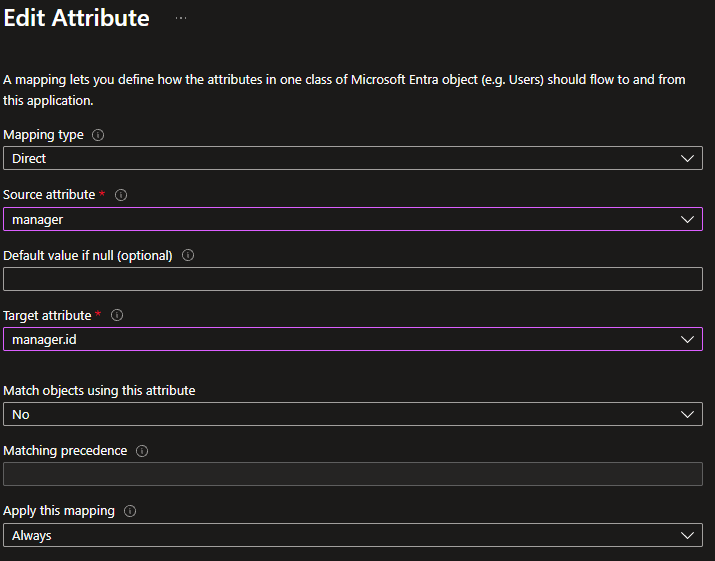Click the Mapping type label text

(43, 135)
